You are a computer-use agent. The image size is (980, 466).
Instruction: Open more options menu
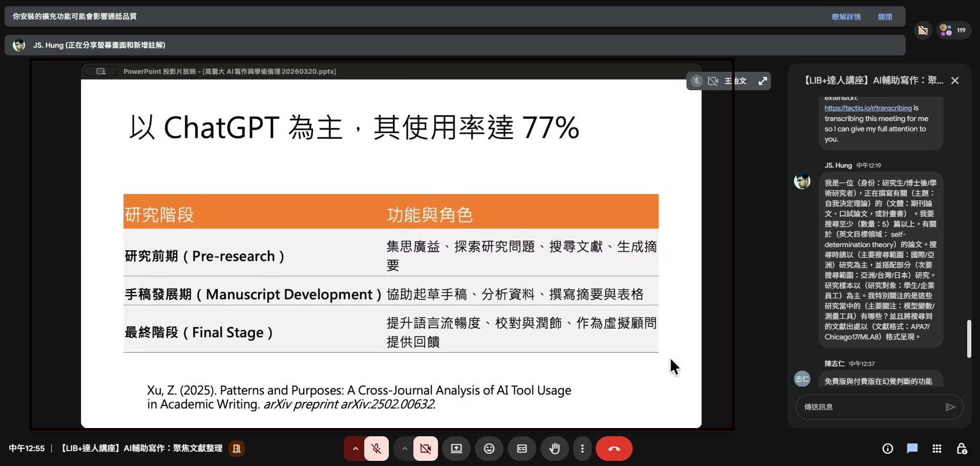click(582, 449)
